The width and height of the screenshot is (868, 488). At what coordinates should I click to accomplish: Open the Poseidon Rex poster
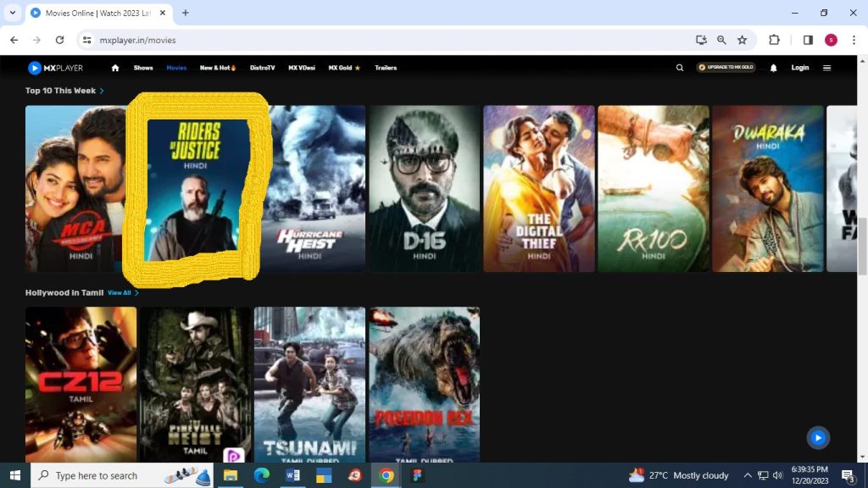point(425,385)
